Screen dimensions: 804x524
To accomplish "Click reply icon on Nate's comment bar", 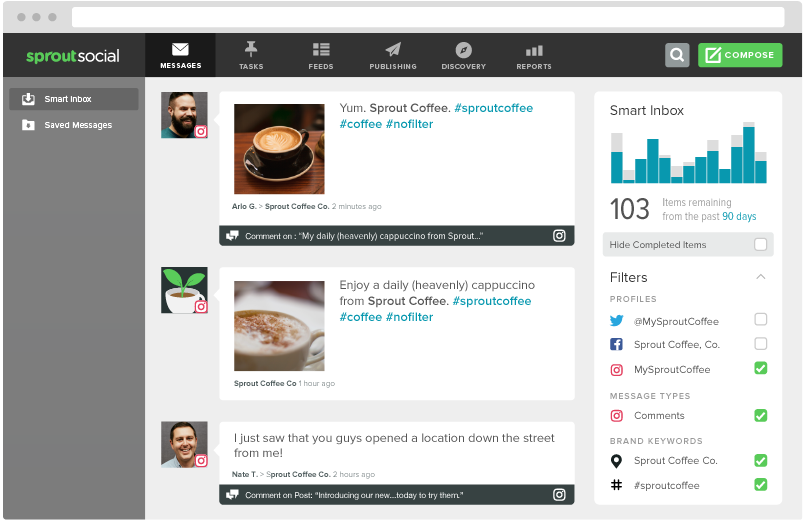I will pos(232,495).
